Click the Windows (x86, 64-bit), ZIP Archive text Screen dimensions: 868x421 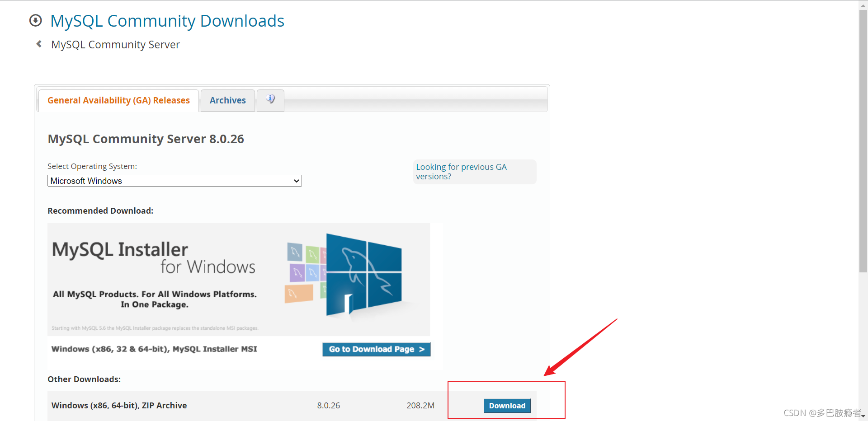coord(119,406)
